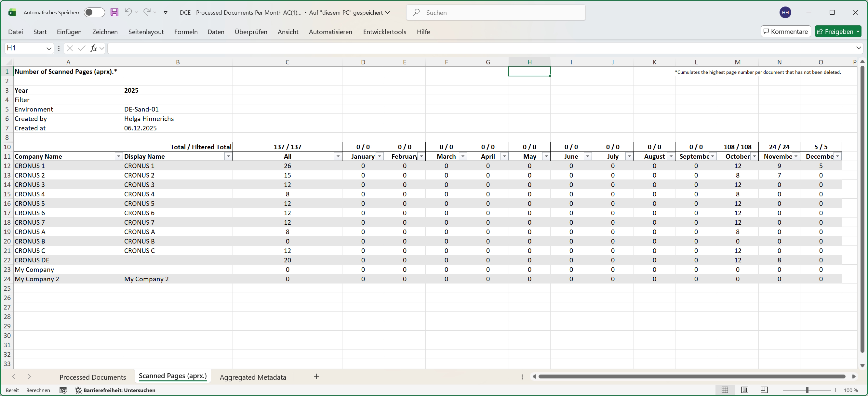
Task: Toggle the Automatisches Speichern switch off
Action: 94,12
